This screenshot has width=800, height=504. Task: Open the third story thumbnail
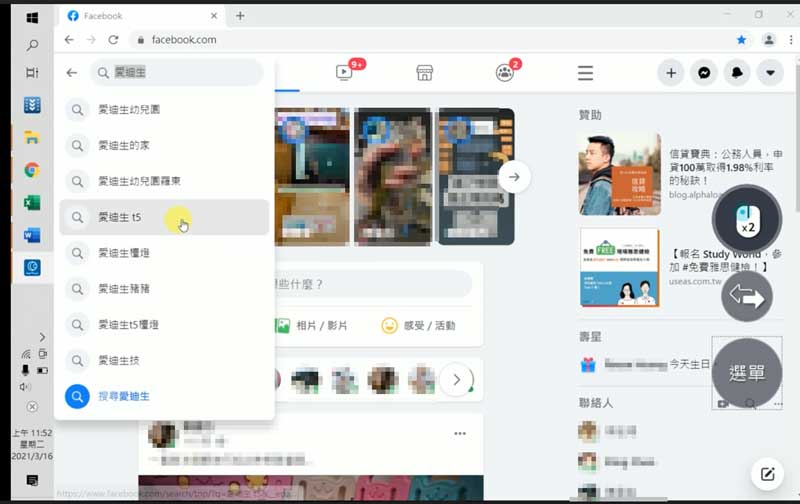[476, 177]
